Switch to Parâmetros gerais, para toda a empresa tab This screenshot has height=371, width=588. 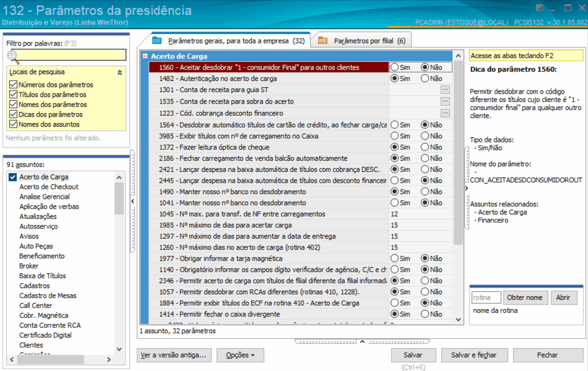(228, 41)
